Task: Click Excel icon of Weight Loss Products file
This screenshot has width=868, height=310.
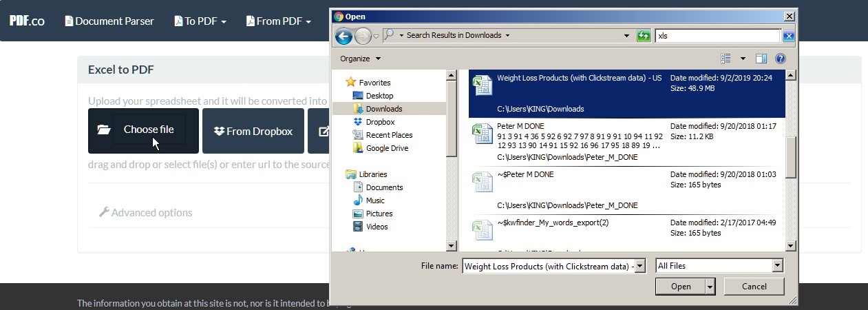Action: tap(482, 84)
